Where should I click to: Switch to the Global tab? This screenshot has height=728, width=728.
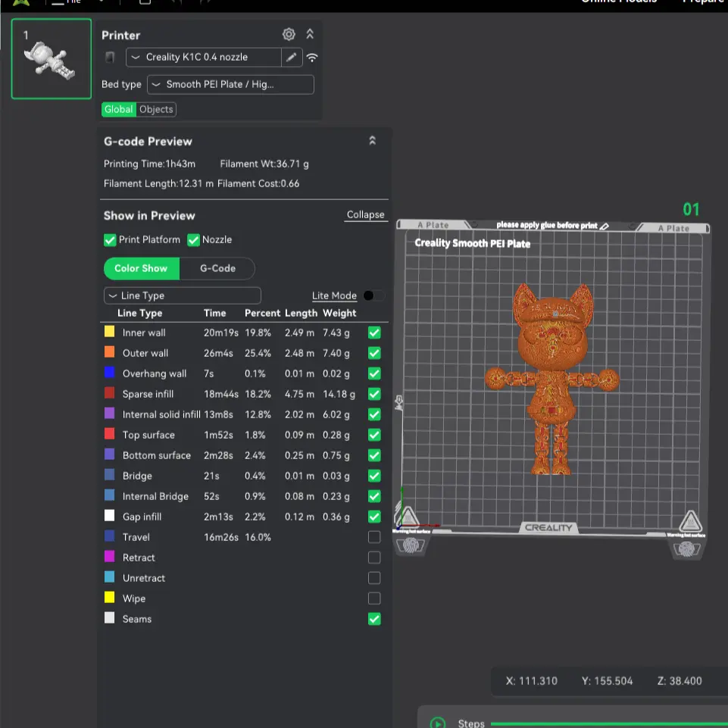tap(119, 109)
